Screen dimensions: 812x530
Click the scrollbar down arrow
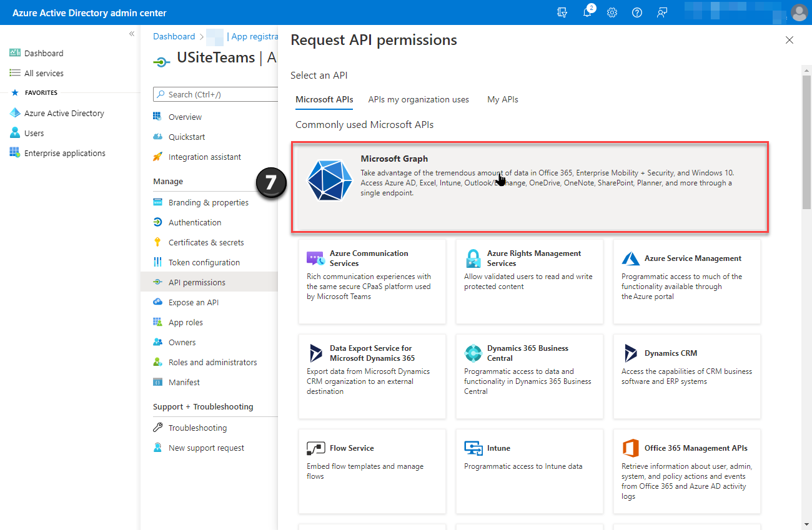click(x=806, y=523)
